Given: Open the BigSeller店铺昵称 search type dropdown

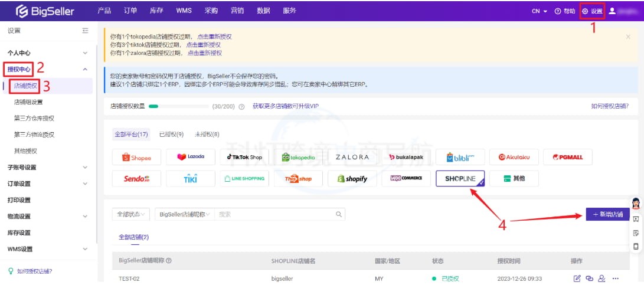Looking at the screenshot, I should click(x=184, y=214).
